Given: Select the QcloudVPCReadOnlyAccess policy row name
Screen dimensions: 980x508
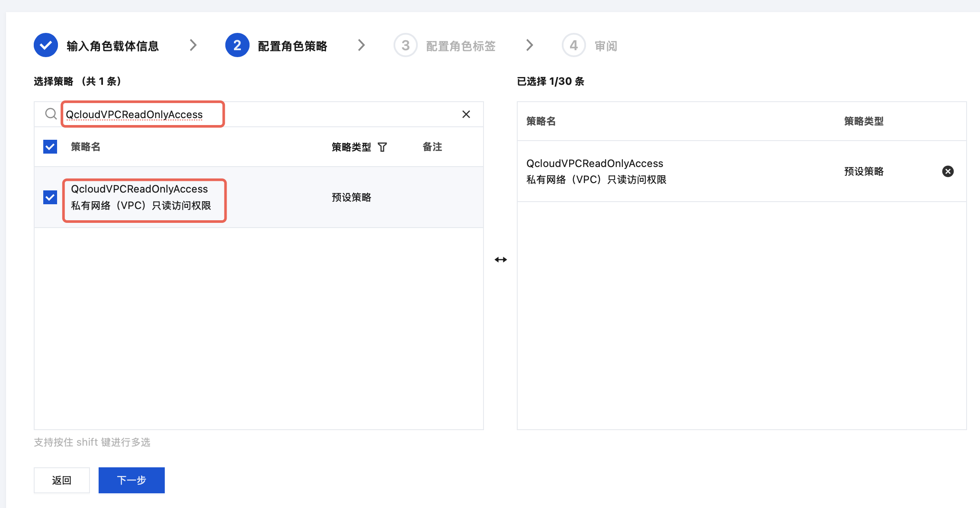Looking at the screenshot, I should point(139,189).
